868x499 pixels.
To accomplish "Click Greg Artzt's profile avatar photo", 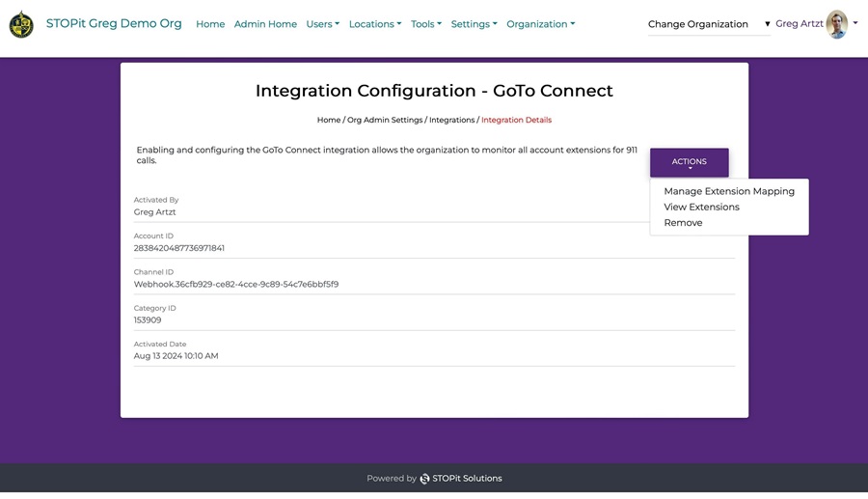I will (x=836, y=24).
